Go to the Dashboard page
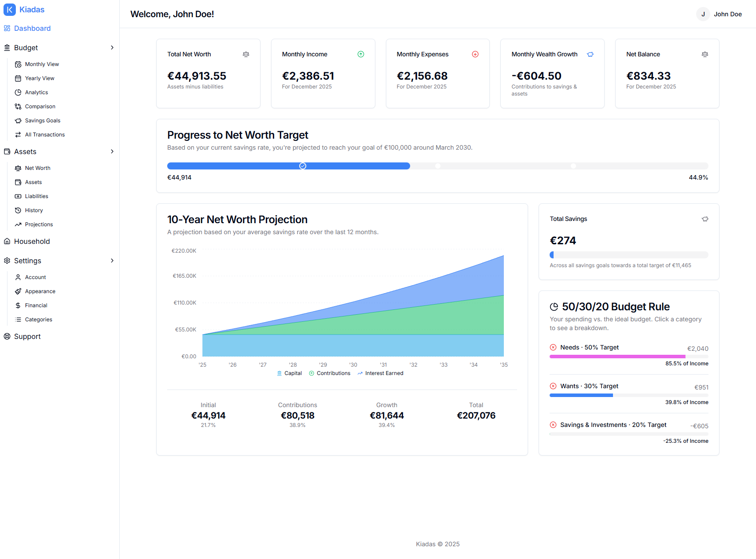756x559 pixels. click(32, 28)
